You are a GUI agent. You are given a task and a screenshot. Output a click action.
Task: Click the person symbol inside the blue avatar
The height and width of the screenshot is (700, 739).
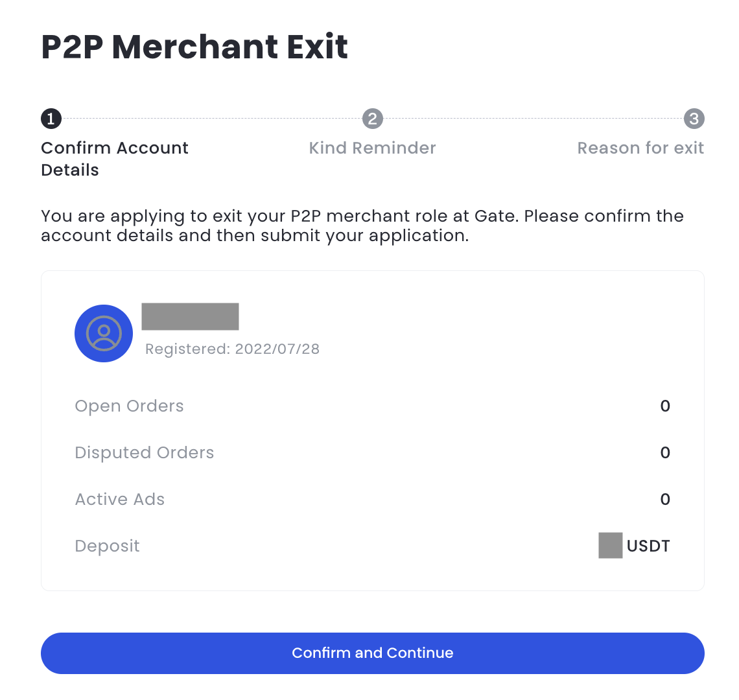(x=104, y=333)
